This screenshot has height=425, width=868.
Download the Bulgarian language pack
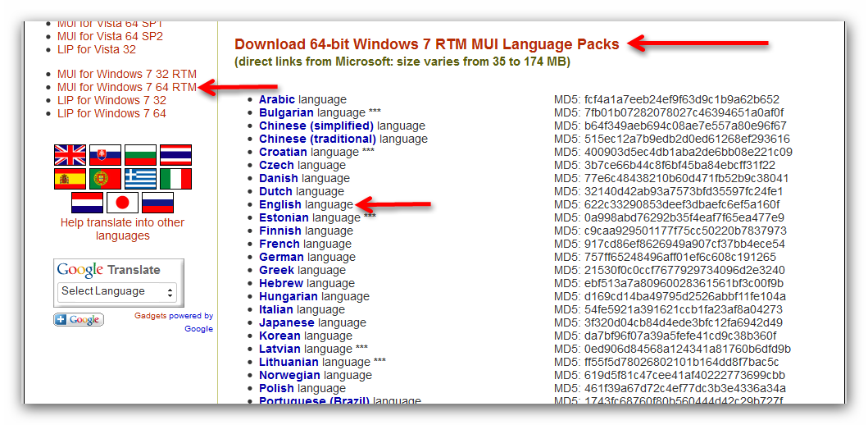click(x=286, y=113)
